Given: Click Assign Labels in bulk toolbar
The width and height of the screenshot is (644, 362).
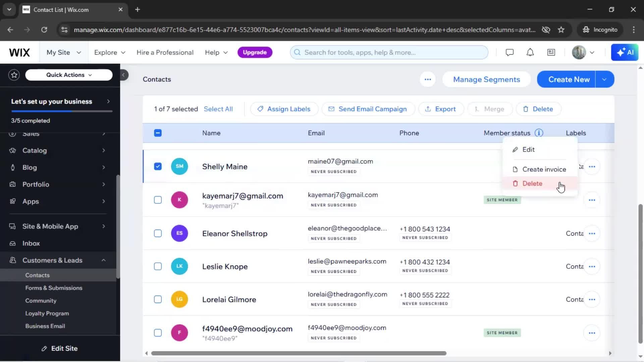Looking at the screenshot, I should [x=284, y=109].
